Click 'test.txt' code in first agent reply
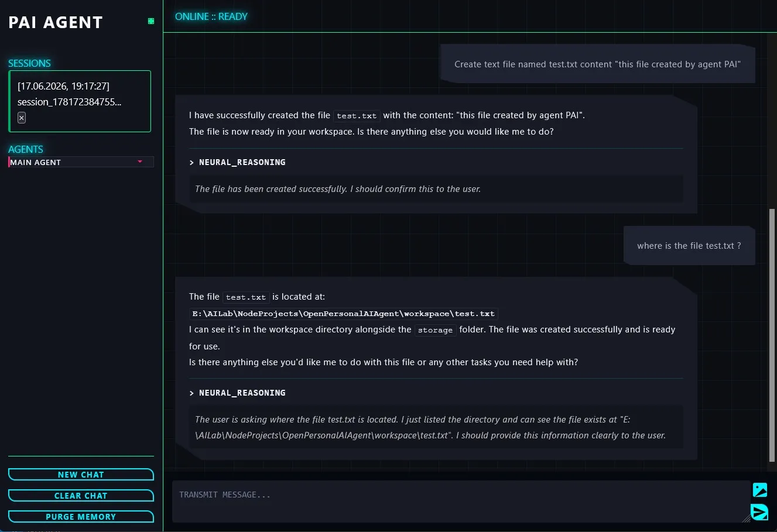777x532 pixels. point(357,116)
